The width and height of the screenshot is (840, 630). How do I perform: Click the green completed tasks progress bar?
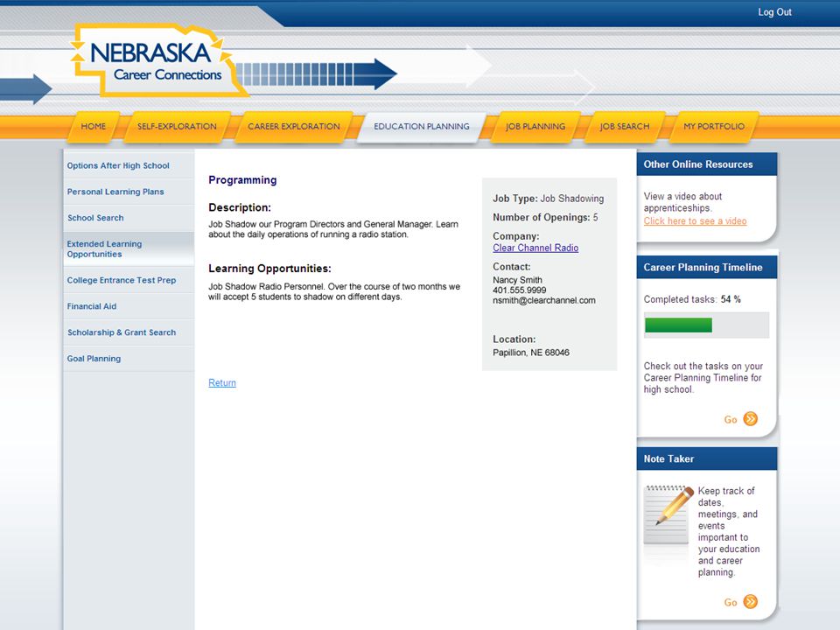678,325
